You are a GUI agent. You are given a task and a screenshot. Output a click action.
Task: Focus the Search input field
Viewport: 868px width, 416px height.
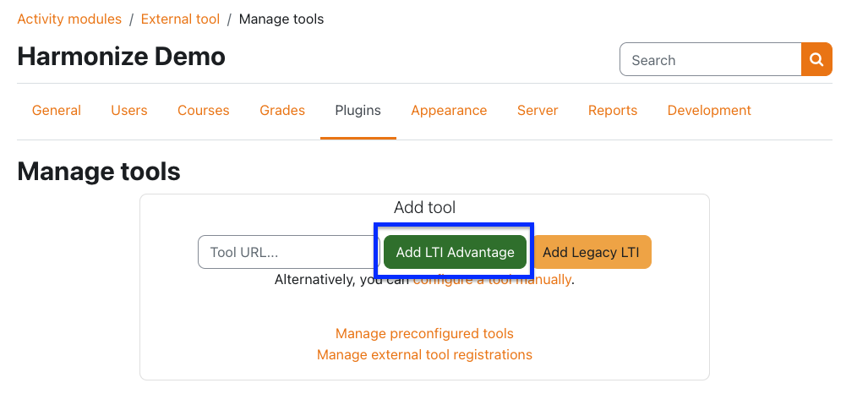click(710, 60)
